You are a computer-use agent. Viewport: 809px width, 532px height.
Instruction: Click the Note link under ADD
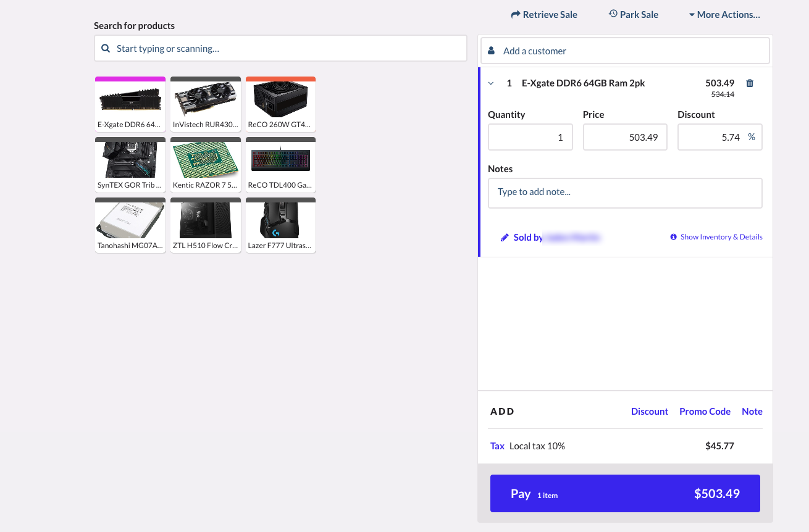point(752,411)
